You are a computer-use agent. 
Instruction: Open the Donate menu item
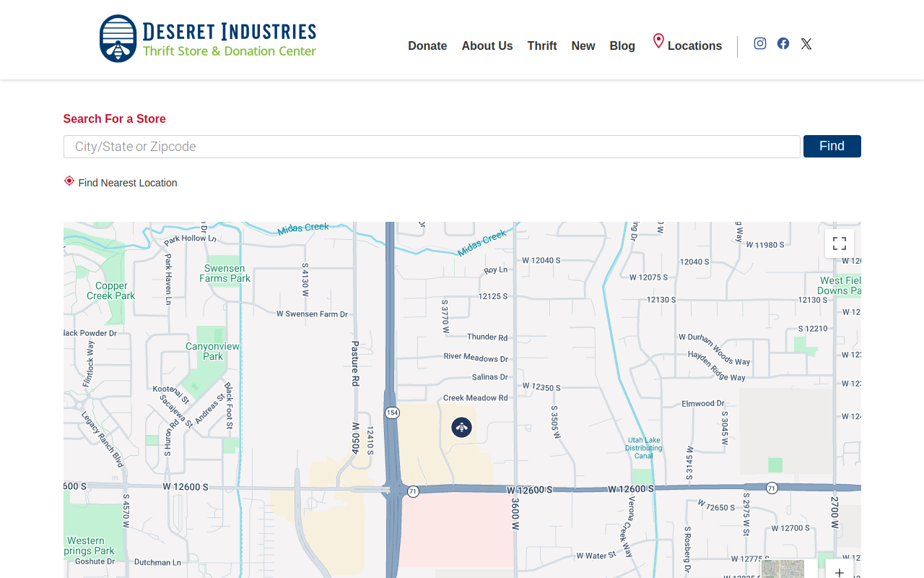click(427, 46)
